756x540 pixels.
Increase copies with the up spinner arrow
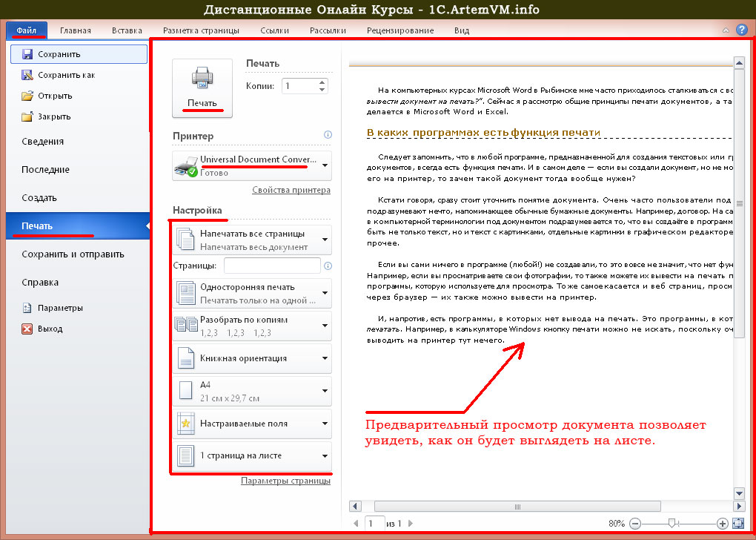tap(322, 82)
